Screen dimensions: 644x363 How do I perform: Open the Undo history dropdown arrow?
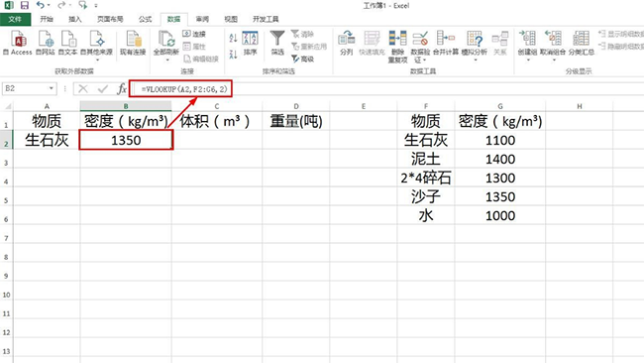[x=49, y=5]
